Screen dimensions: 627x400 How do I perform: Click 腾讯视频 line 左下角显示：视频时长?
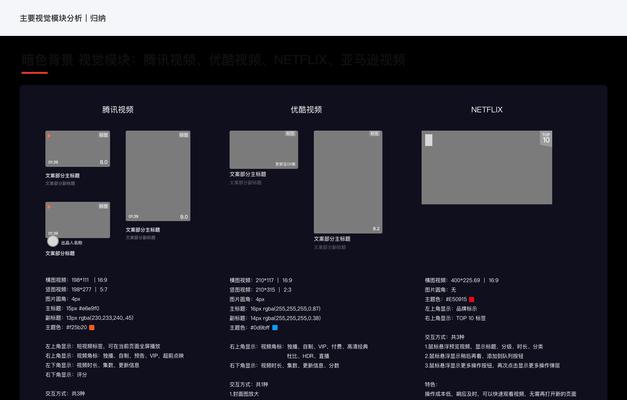click(92, 365)
